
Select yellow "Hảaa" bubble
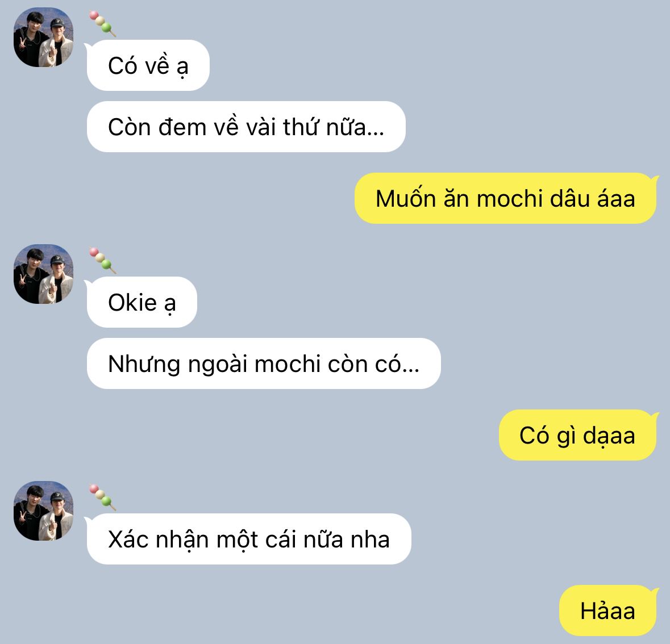tap(607, 610)
